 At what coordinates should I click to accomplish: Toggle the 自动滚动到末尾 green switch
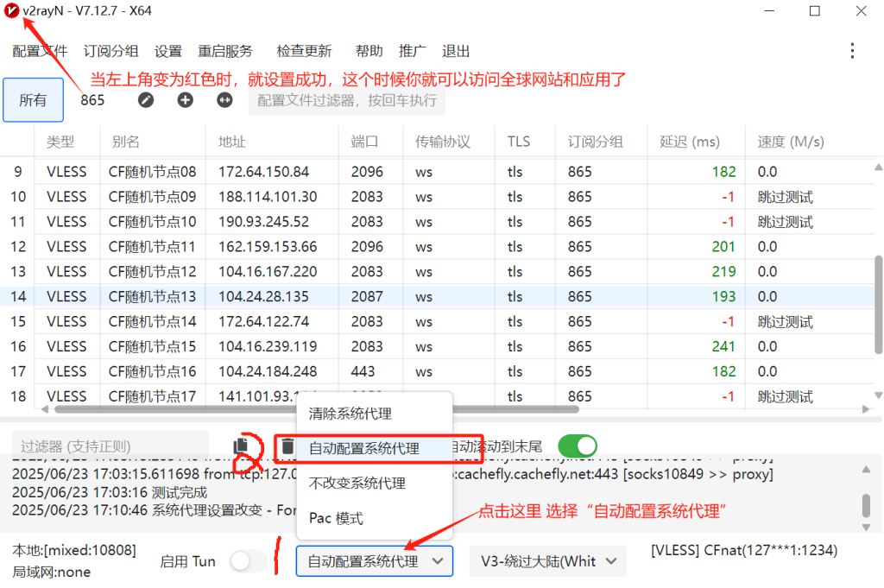[x=578, y=446]
